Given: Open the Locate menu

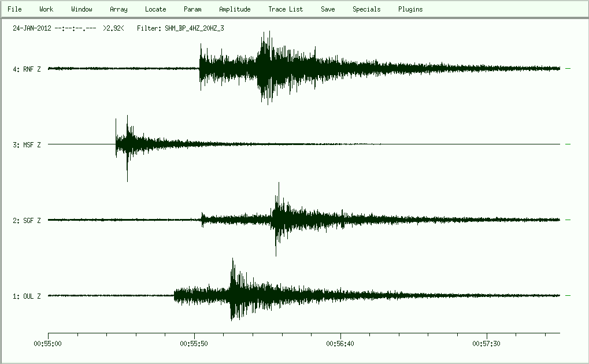Looking at the screenshot, I should coord(155,9).
